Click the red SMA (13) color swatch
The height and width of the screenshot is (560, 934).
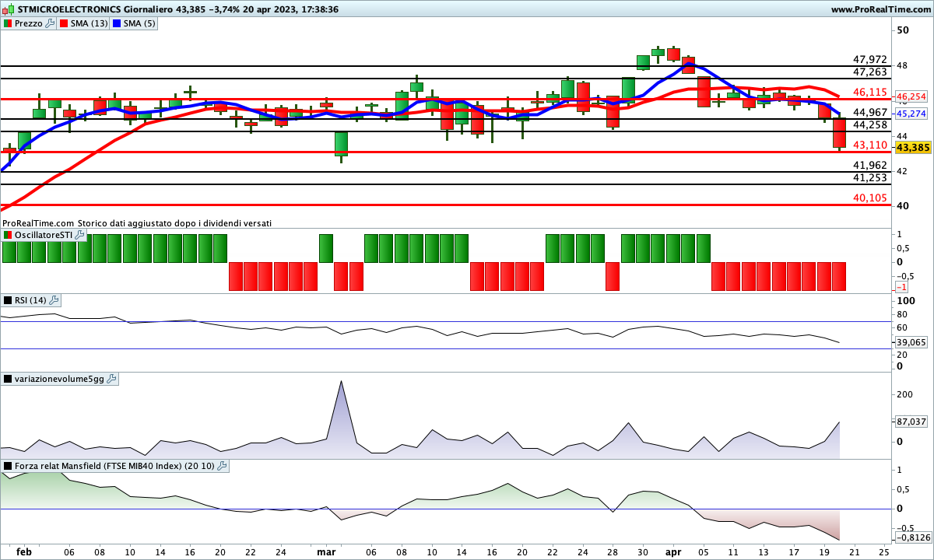coord(65,23)
